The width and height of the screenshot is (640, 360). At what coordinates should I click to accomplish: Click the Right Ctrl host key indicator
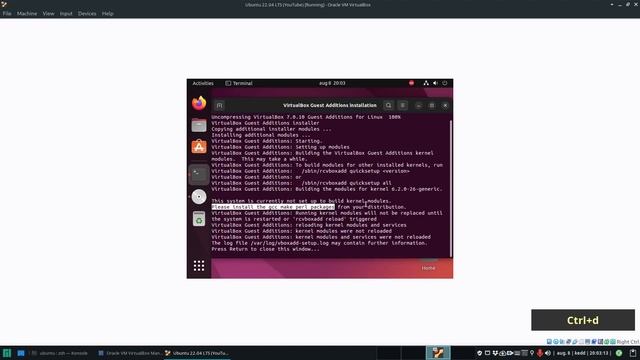coord(628,342)
